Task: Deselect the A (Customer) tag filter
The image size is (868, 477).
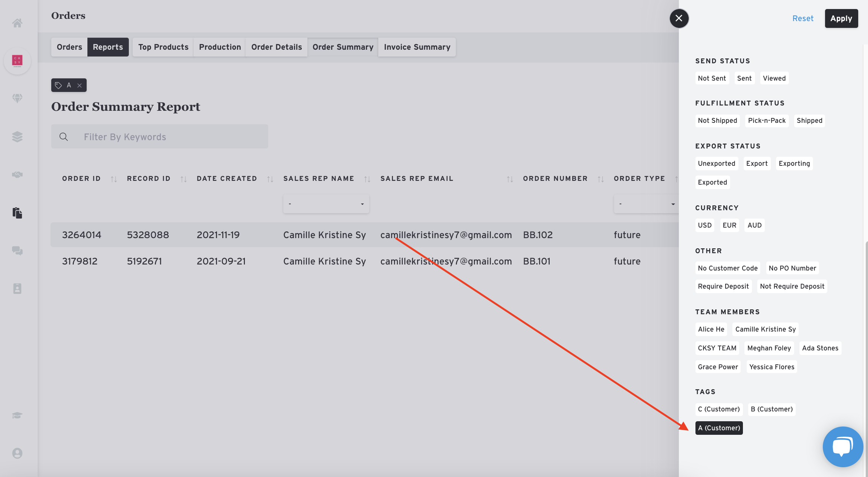Action: coord(719,428)
